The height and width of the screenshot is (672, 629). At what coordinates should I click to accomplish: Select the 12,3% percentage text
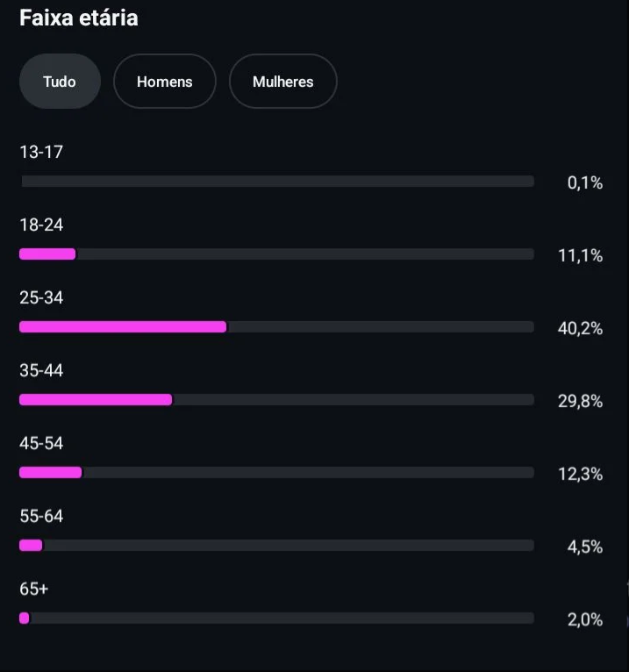click(x=580, y=475)
